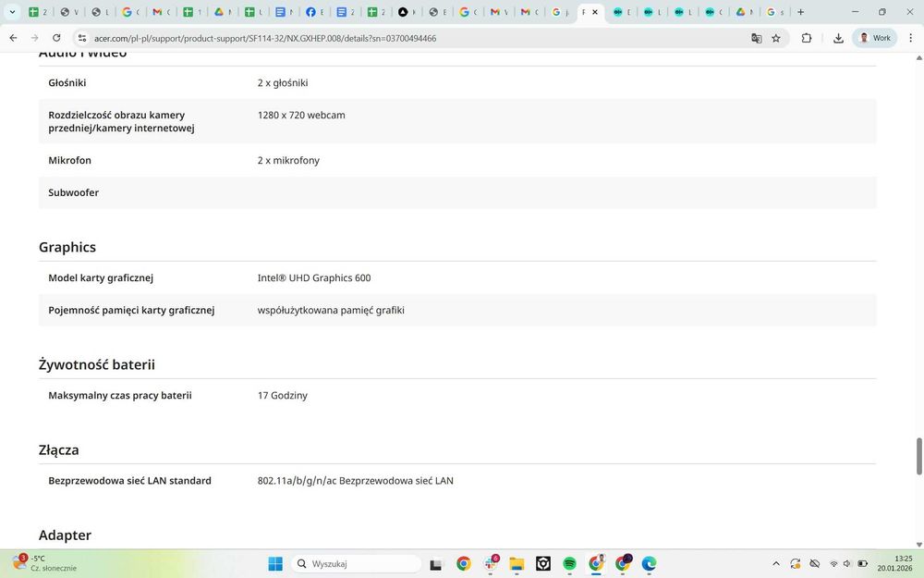Click the '2 x mikrofony' value
The height and width of the screenshot is (578, 924).
[x=288, y=160]
